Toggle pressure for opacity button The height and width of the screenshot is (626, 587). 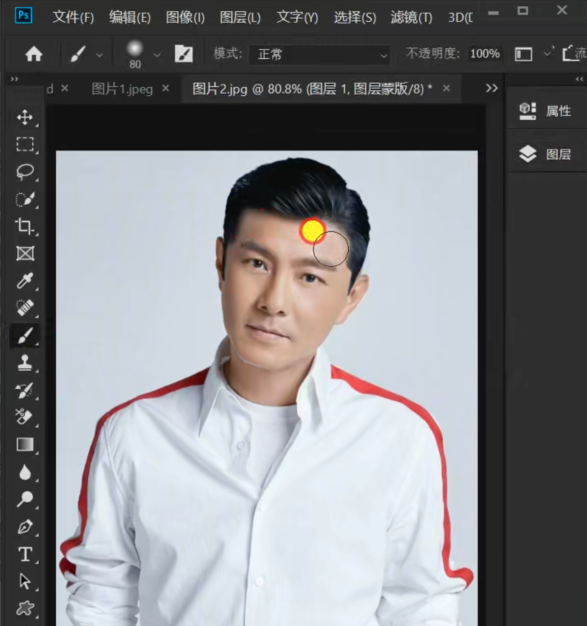click(523, 54)
